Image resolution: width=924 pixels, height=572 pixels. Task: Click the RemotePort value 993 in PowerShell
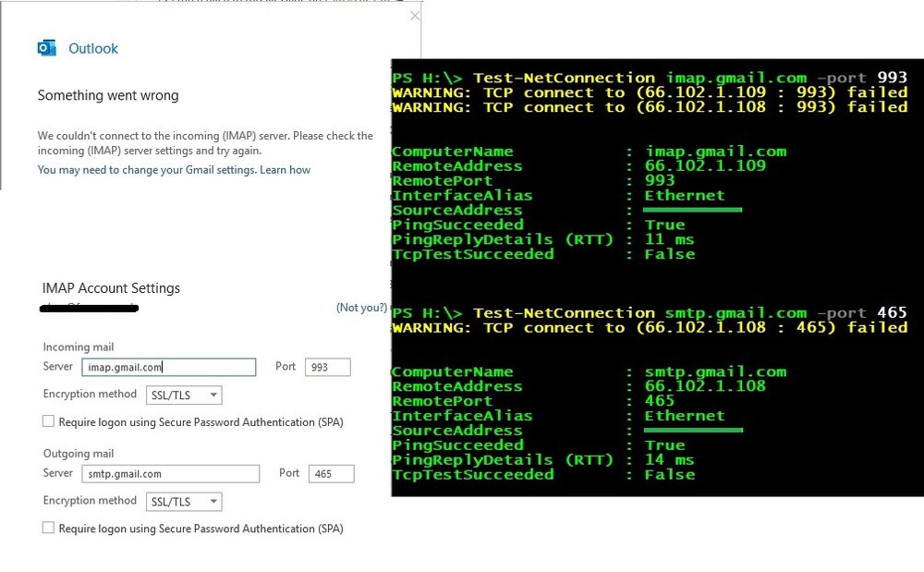(x=660, y=181)
